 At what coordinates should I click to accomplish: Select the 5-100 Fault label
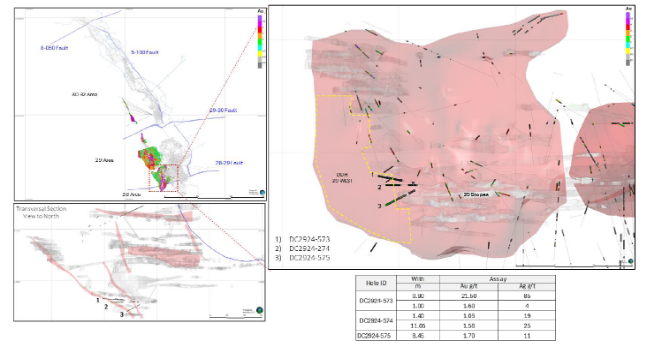tap(145, 52)
